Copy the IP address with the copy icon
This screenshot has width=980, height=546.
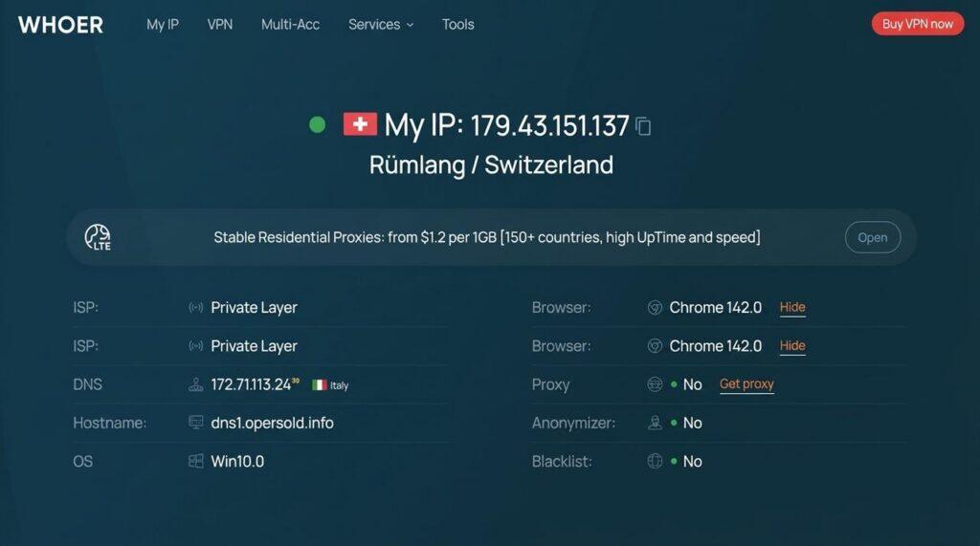pos(643,126)
